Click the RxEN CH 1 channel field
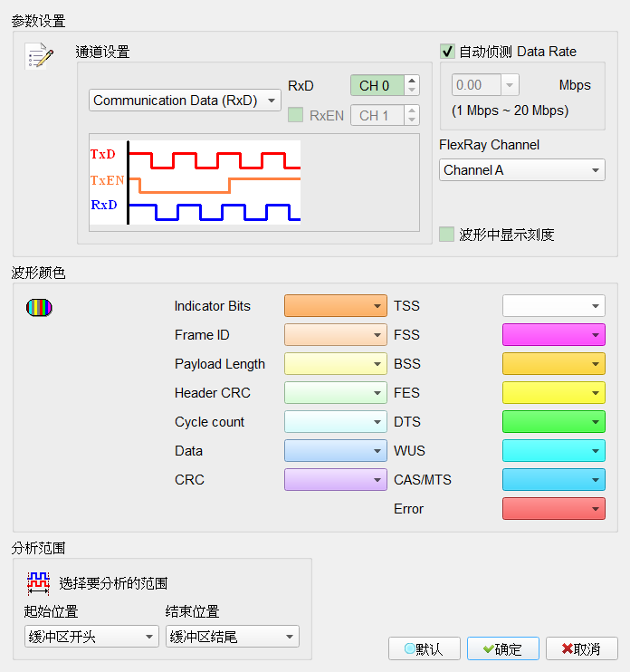Screen dimensions: 630x672 point(377,115)
